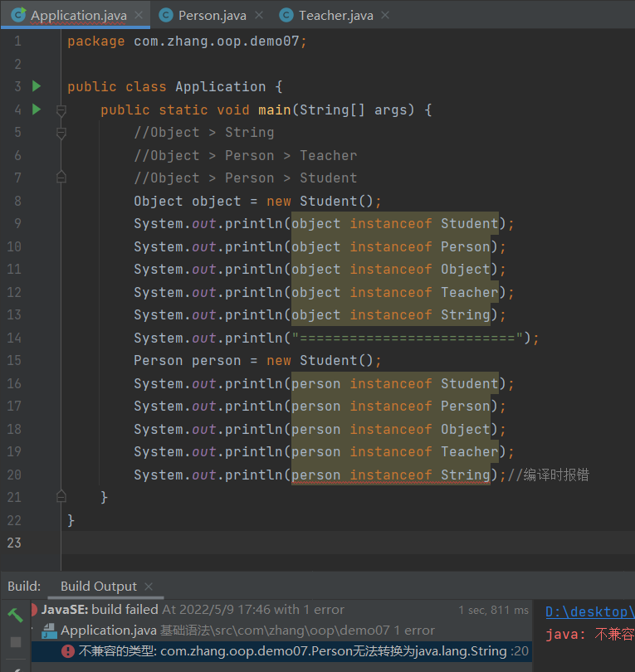Click the gray stop build icon

(x=16, y=642)
